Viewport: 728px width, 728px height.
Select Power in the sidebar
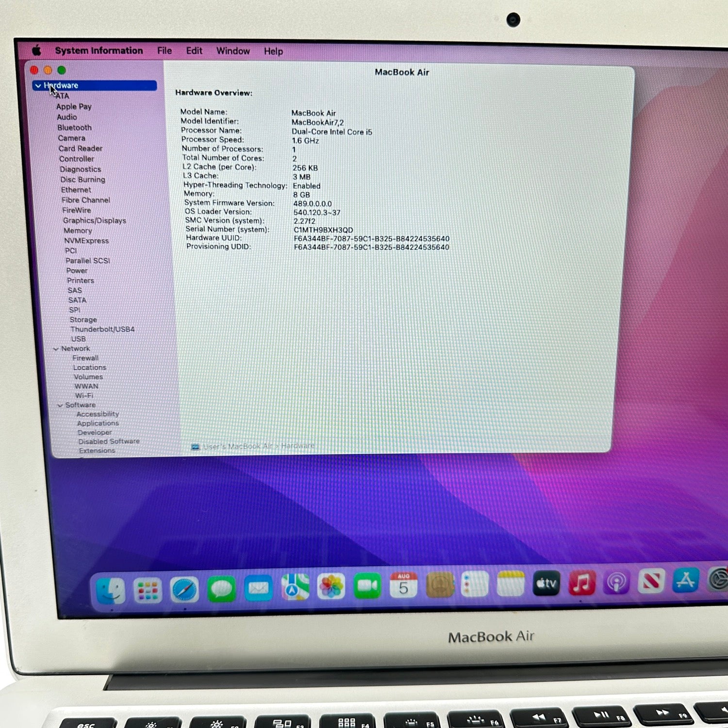pyautogui.click(x=77, y=271)
